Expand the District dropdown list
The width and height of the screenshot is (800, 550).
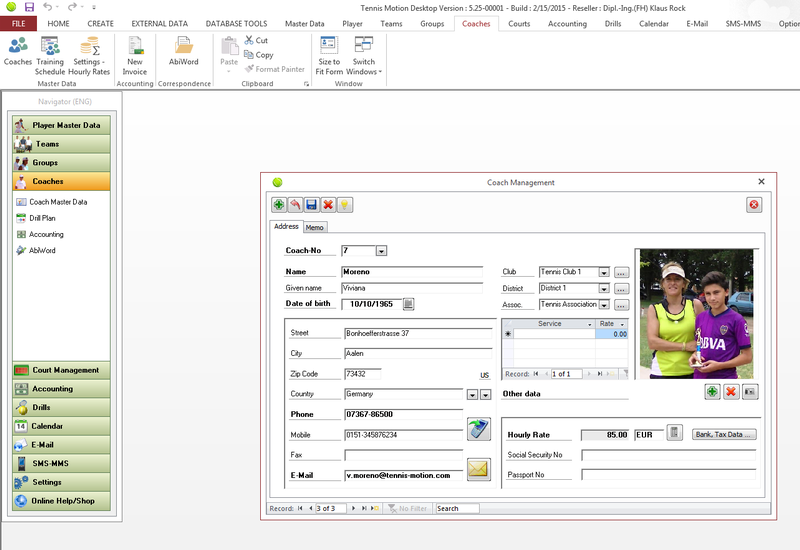point(603,288)
